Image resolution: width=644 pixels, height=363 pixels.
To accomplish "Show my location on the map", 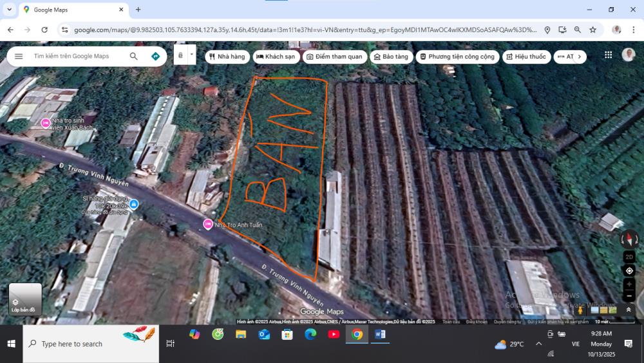I will click(629, 270).
